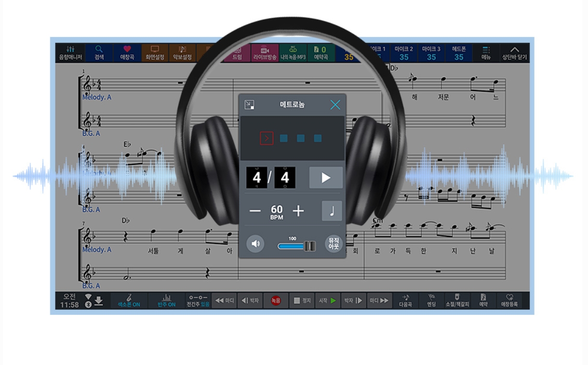Select the 마이크 3 volume control

click(431, 53)
